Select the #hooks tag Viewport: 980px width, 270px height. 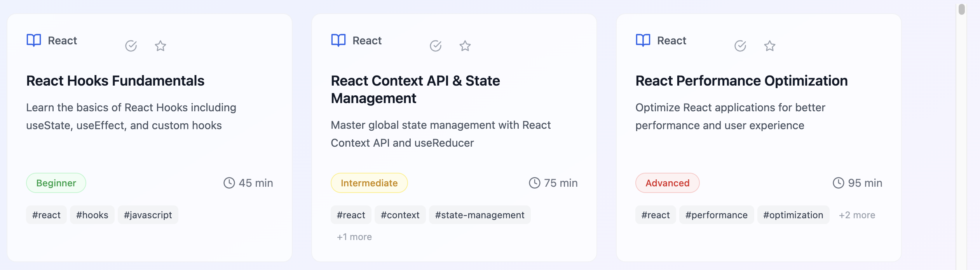coord(92,215)
